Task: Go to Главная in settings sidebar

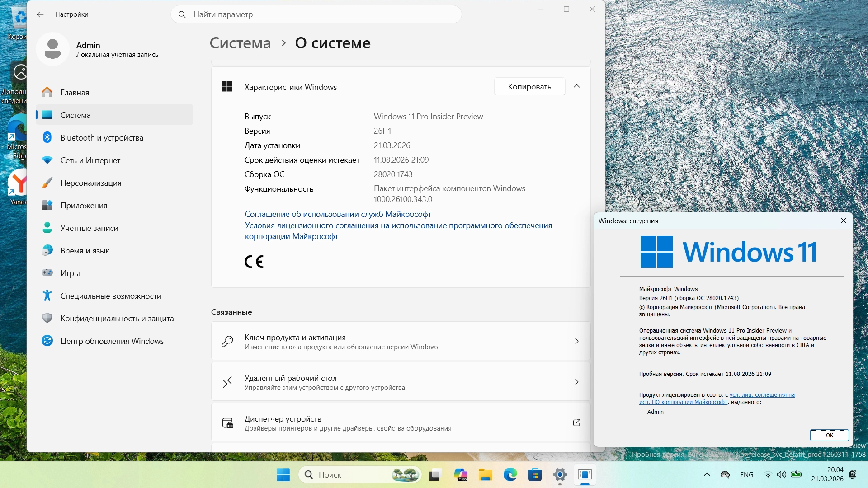Action: pos(75,92)
